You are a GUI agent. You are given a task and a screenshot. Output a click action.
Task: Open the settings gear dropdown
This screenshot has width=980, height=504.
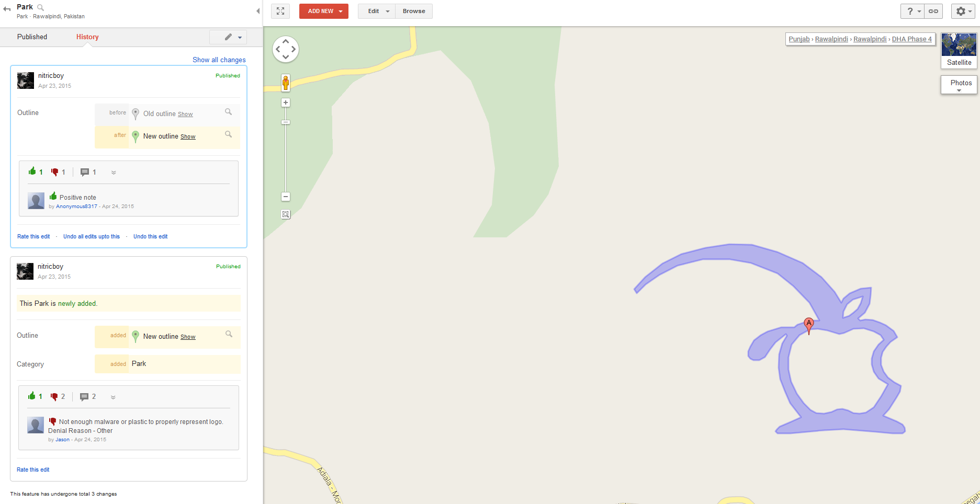963,11
